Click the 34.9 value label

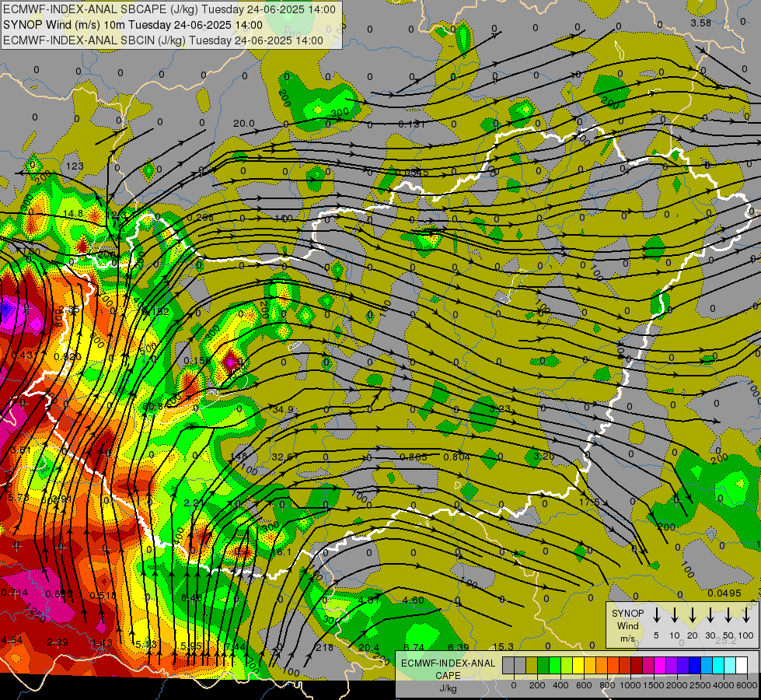click(x=283, y=410)
